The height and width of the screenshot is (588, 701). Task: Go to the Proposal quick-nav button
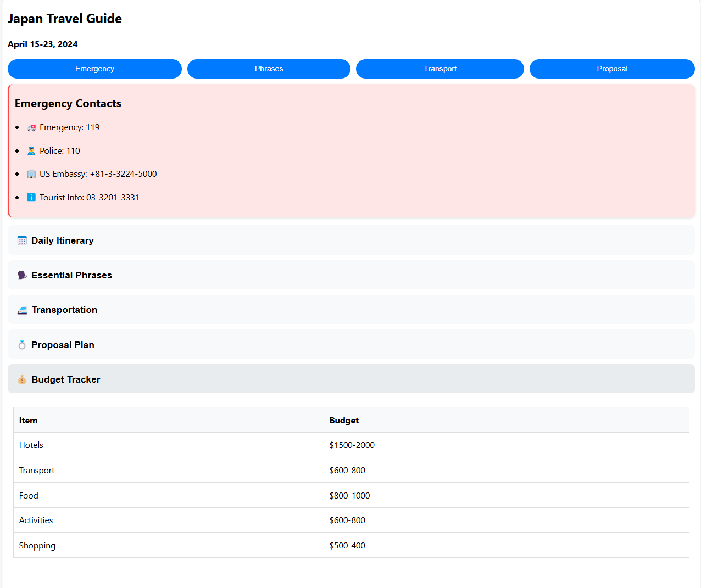612,69
